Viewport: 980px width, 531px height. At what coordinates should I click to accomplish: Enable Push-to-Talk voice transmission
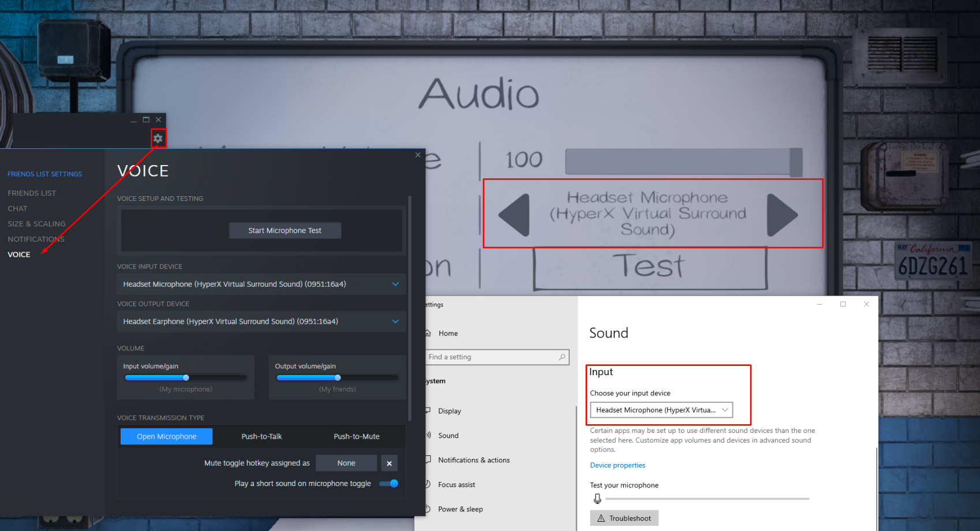coord(261,436)
